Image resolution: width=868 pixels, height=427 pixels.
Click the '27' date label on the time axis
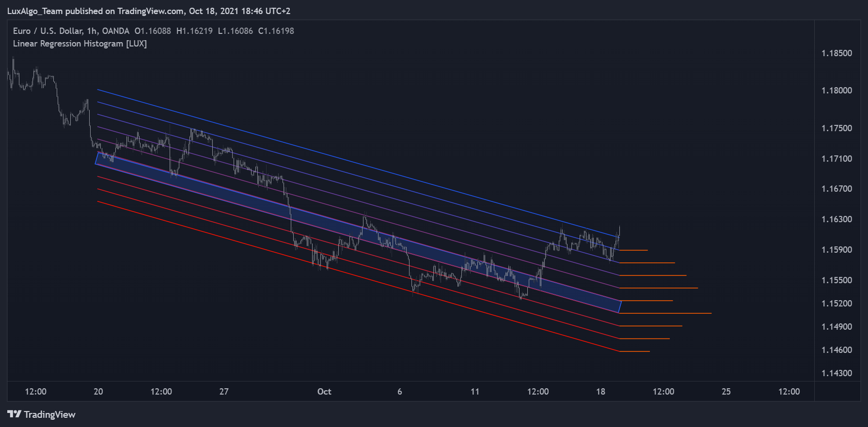[x=224, y=392]
